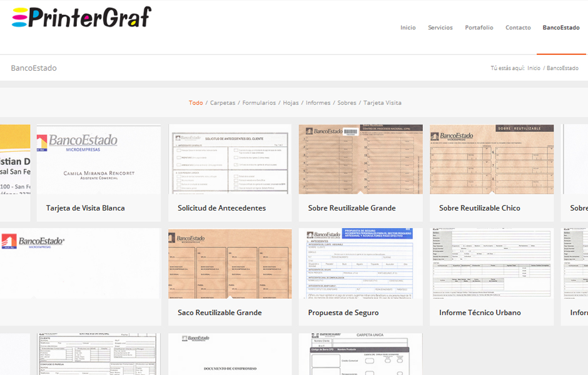Select the Todo filter
This screenshot has width=588, height=375.
pos(196,102)
